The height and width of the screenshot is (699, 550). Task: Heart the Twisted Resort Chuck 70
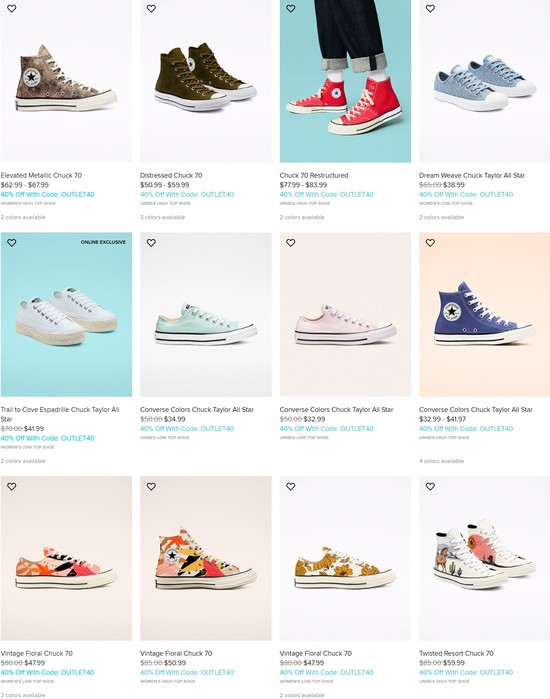pos(430,486)
